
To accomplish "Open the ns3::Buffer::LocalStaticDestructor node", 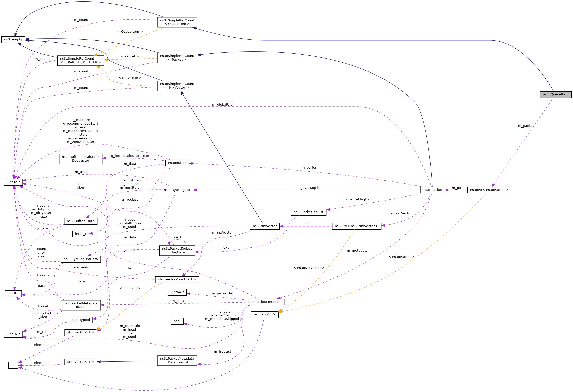I will (x=81, y=159).
